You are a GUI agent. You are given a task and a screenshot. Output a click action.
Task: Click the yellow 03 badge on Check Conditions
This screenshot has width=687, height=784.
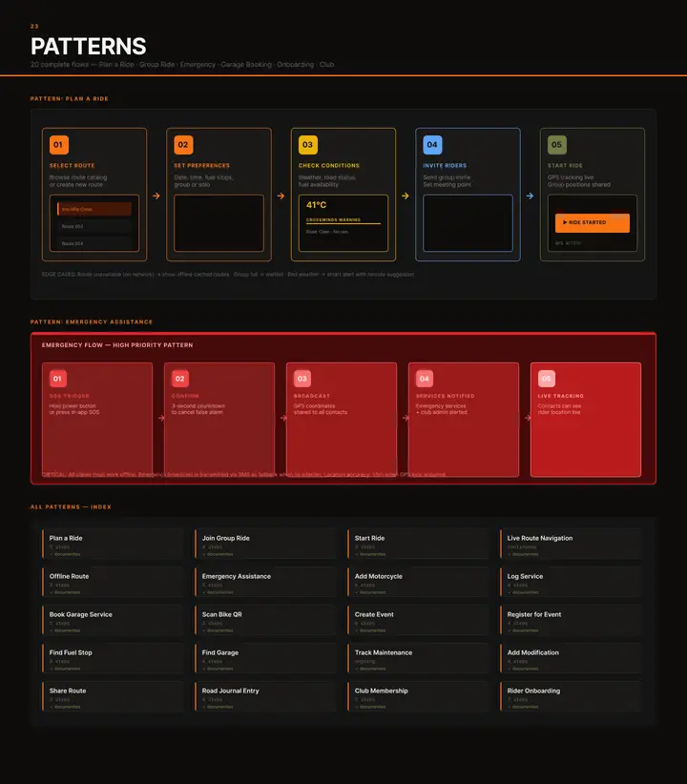[x=308, y=145]
